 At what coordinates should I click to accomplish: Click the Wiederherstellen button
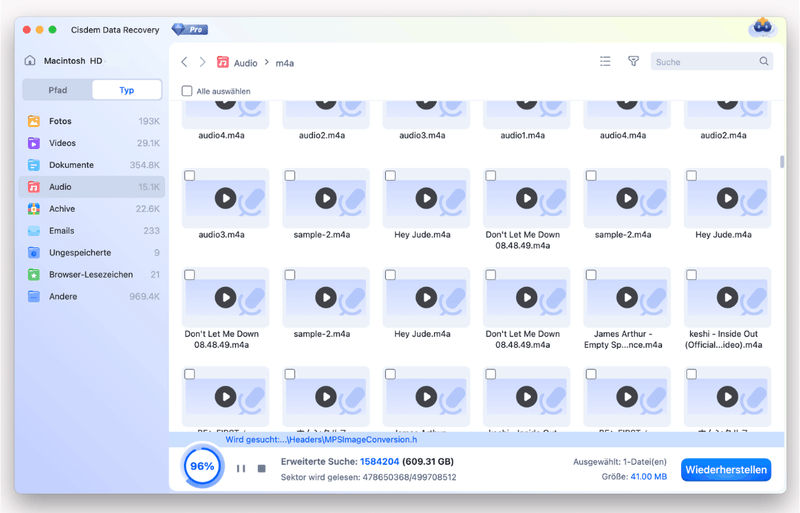(725, 469)
